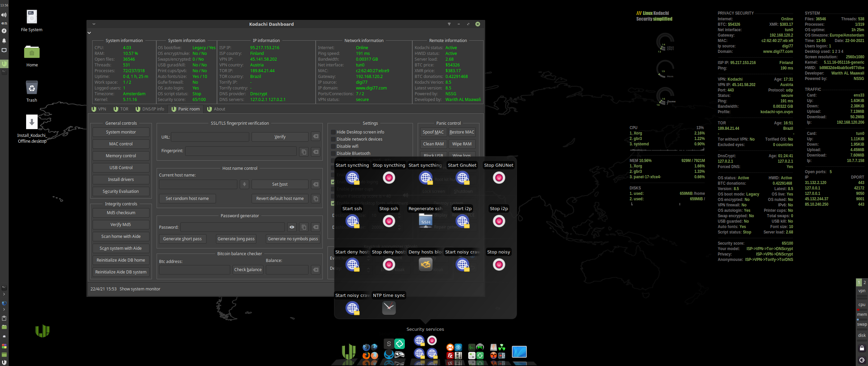Switch to the VPN tab
The image size is (868, 366).
[x=99, y=109]
